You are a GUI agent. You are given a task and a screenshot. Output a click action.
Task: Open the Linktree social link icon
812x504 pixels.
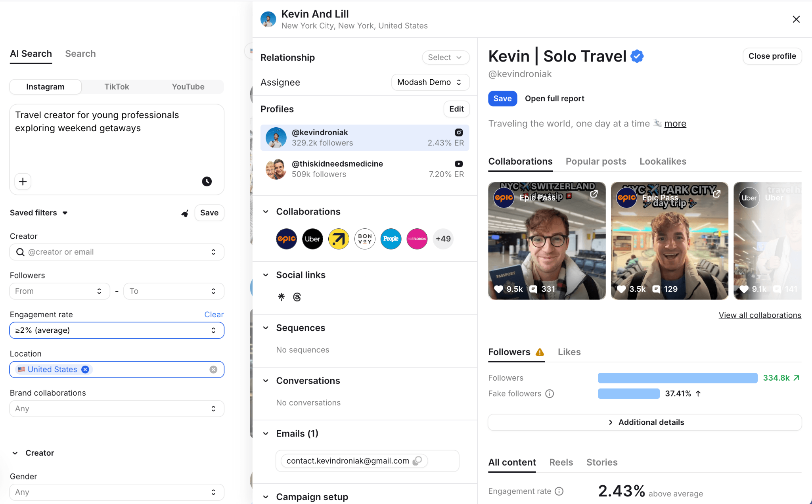(281, 297)
